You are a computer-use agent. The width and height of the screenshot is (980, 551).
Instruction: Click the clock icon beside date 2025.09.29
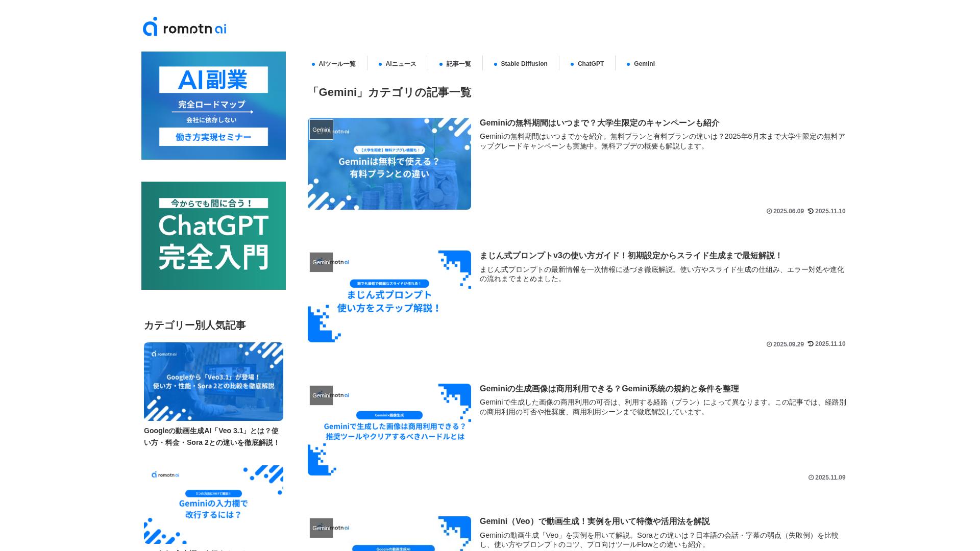[769, 344]
